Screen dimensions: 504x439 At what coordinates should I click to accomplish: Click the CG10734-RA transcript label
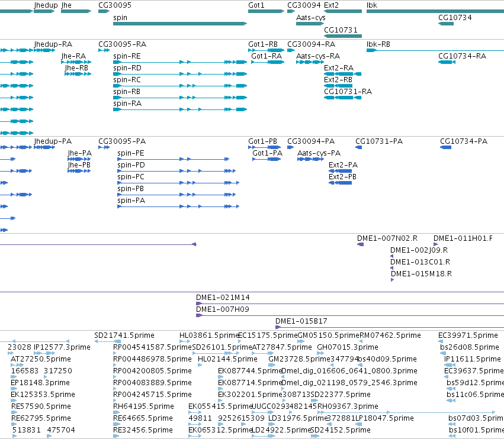tap(462, 56)
